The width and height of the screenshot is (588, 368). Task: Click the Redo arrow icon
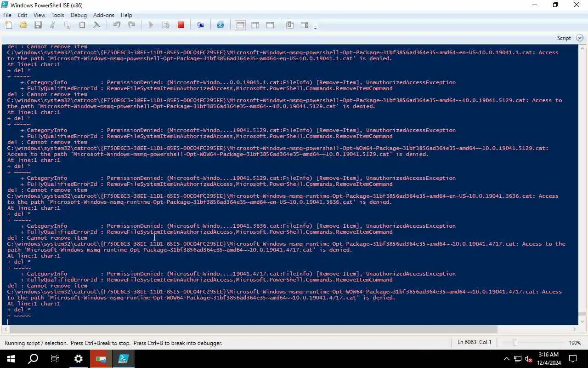point(131,25)
